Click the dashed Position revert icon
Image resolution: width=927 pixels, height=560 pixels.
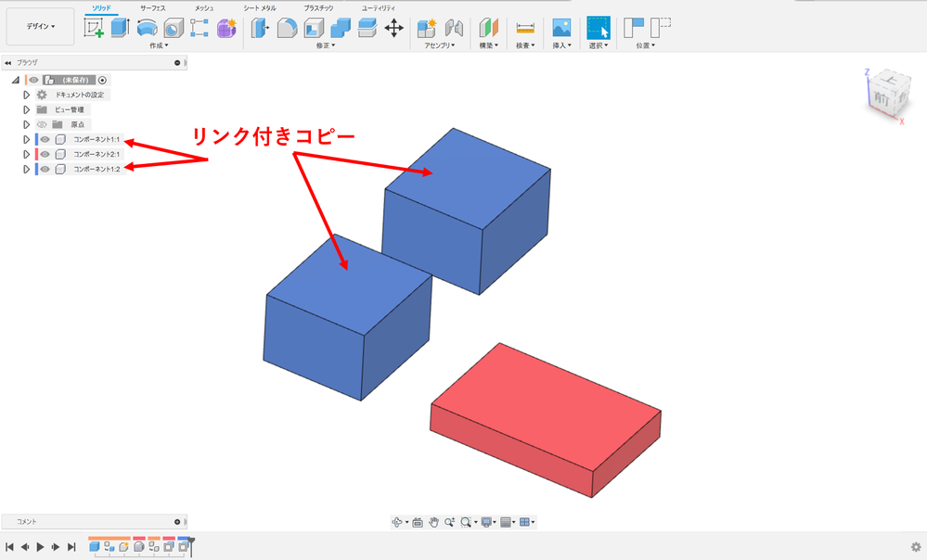[661, 28]
